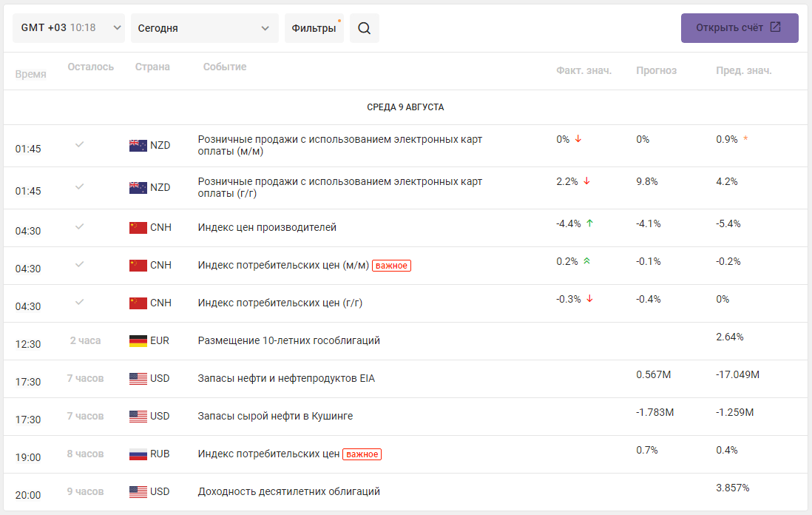Click the chevron arrow in Сегодня selector
Viewport: 812px width, 515px height.
[x=265, y=28]
